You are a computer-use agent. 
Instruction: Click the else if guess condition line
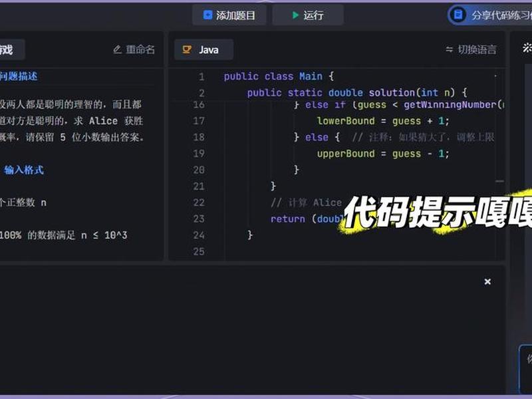[399, 105]
